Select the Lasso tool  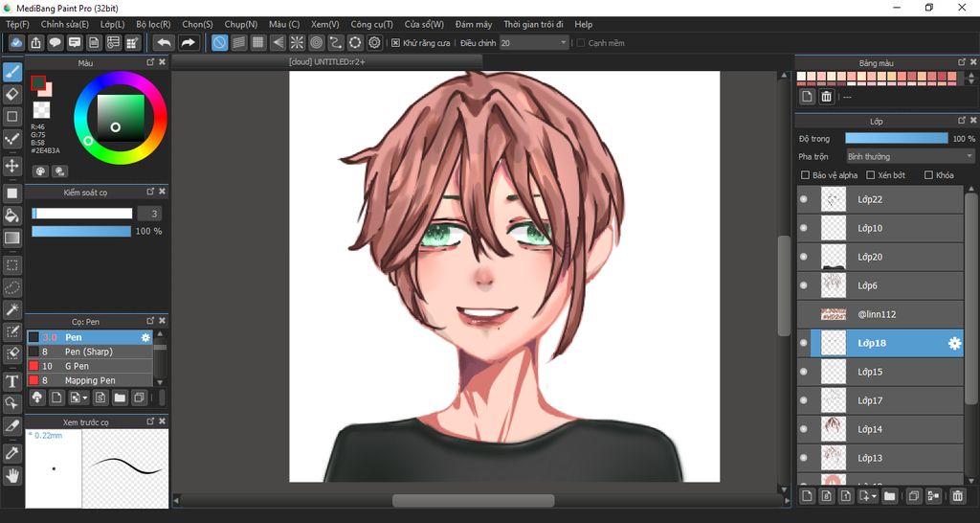[11, 287]
